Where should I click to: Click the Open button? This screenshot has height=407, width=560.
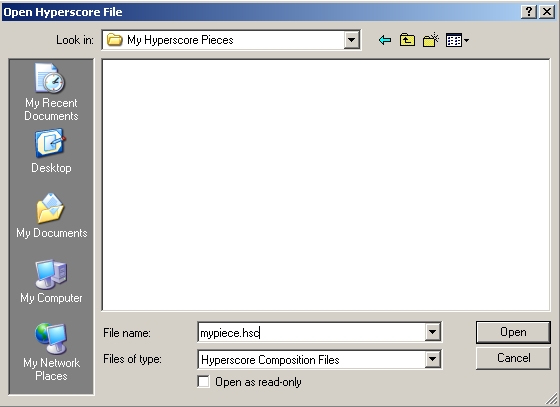coord(513,332)
